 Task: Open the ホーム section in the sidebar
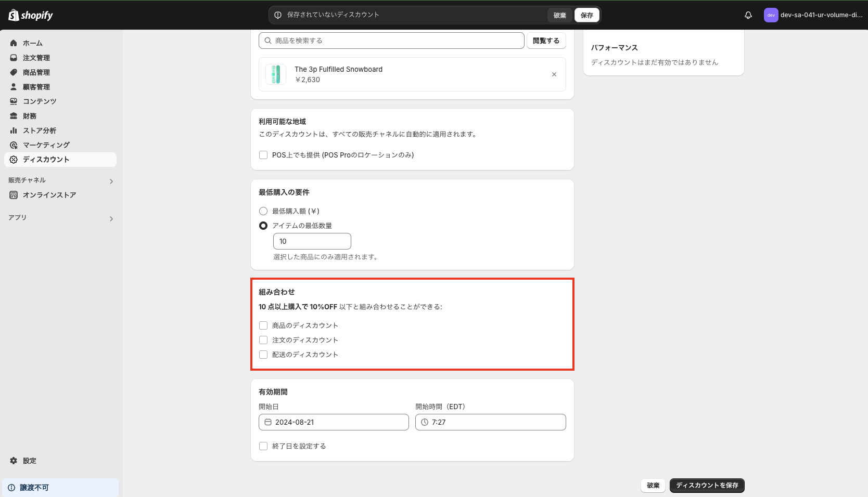(x=32, y=43)
